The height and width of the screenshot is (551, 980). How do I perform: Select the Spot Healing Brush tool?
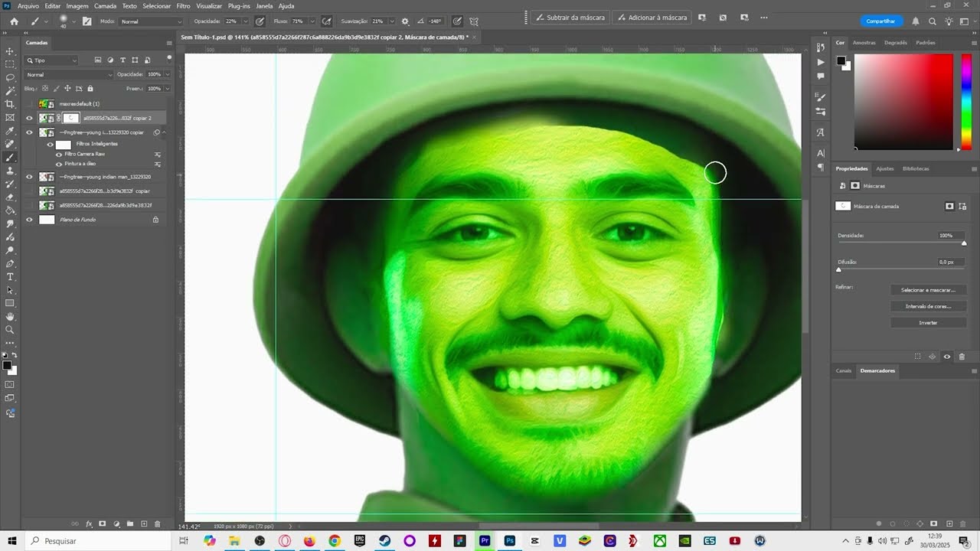(x=10, y=144)
